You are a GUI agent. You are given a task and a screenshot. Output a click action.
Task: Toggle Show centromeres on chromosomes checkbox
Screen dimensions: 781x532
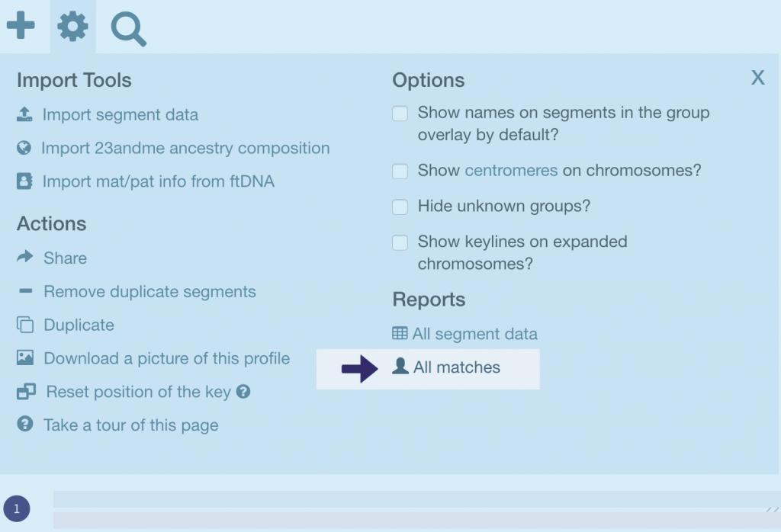point(400,171)
